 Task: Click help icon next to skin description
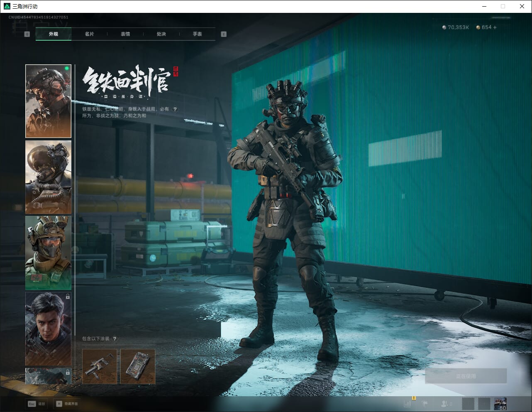(x=175, y=109)
